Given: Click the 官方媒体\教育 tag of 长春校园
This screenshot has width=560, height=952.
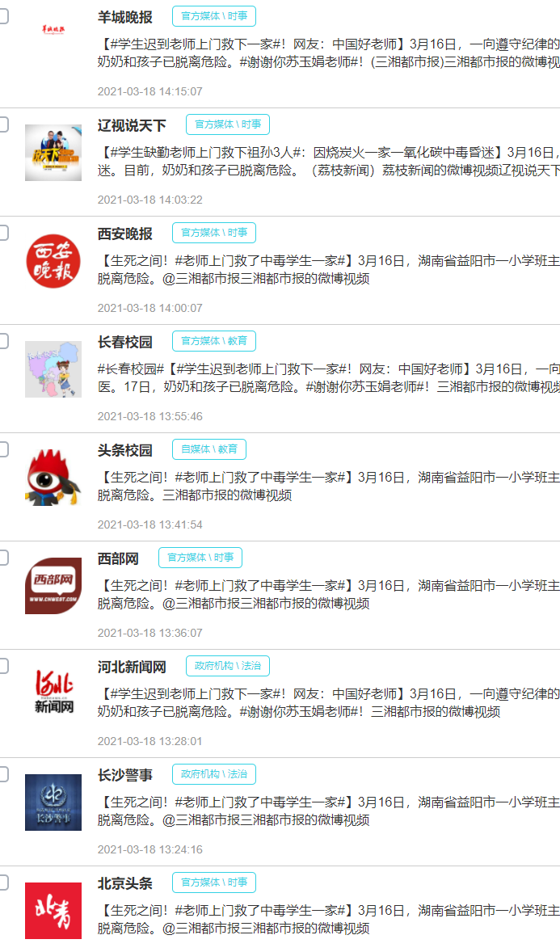Looking at the screenshot, I should tap(214, 341).
